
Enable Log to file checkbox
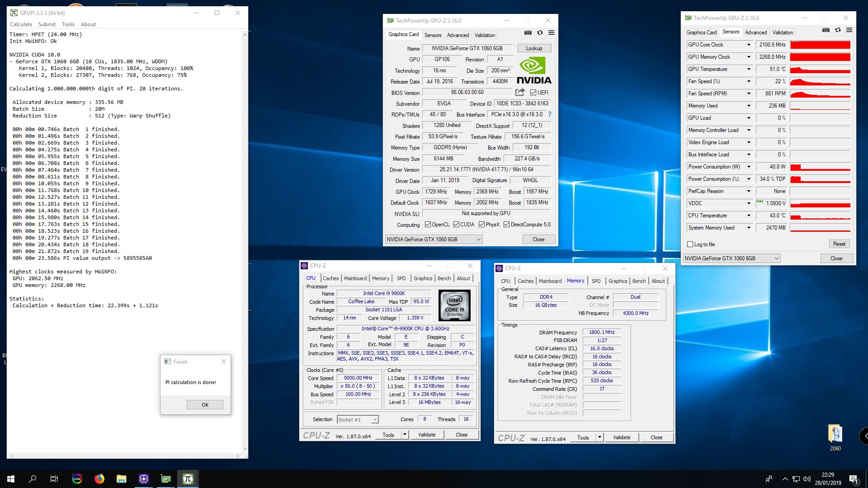tap(690, 244)
